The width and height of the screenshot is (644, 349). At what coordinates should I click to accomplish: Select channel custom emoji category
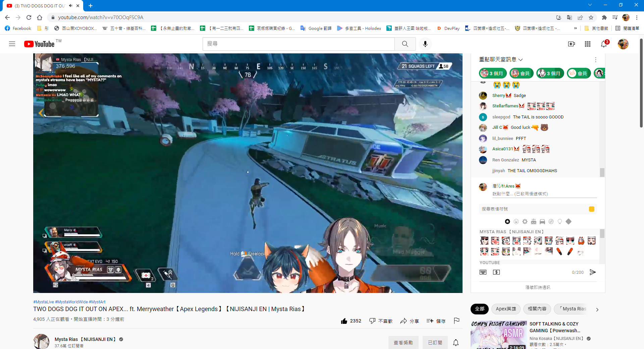pos(507,221)
